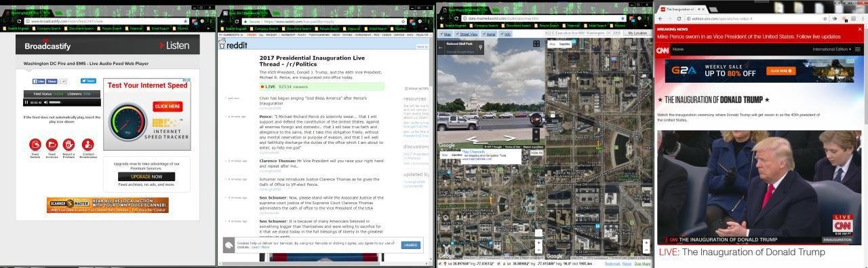Click the Street View pegman marker on map
This screenshot has width=868, height=268.
click(598, 145)
